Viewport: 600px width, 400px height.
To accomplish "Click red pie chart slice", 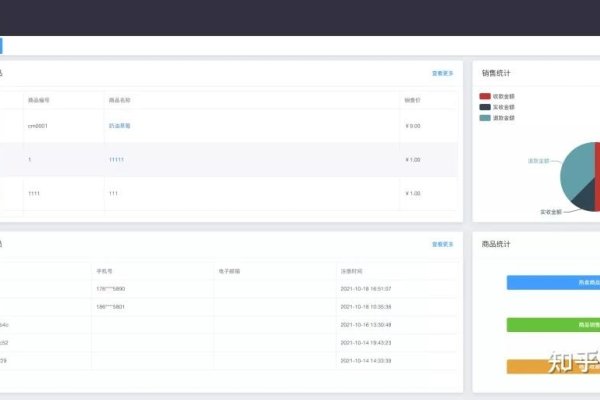I will [597, 175].
